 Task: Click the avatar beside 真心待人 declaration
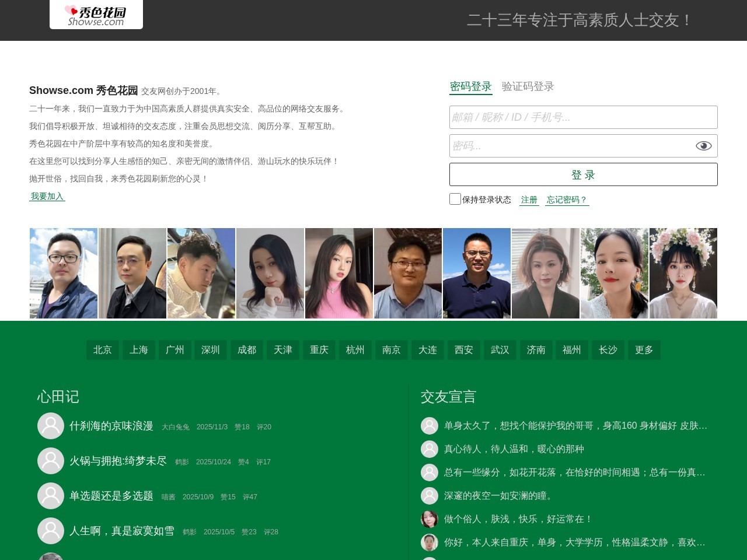pos(430,449)
